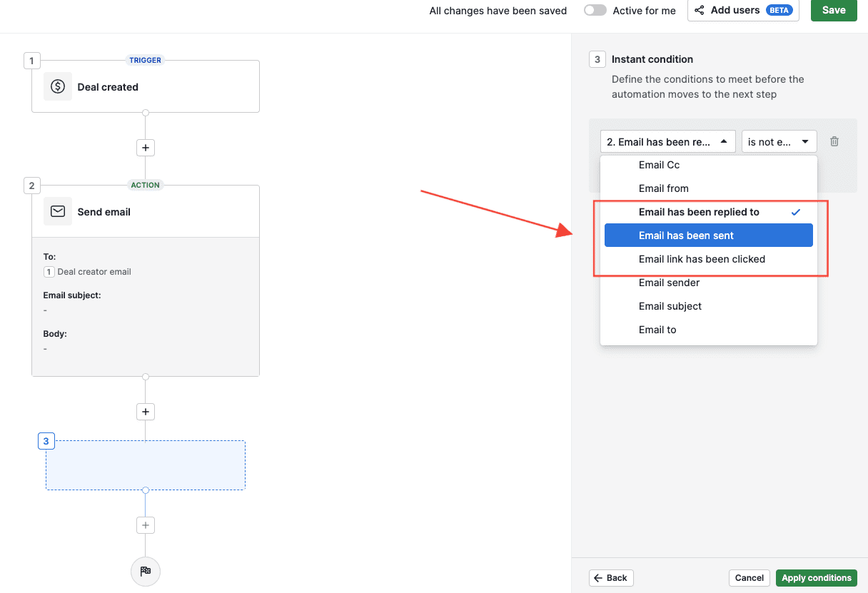
Task: Toggle the Active for me switch
Action: [x=595, y=10]
